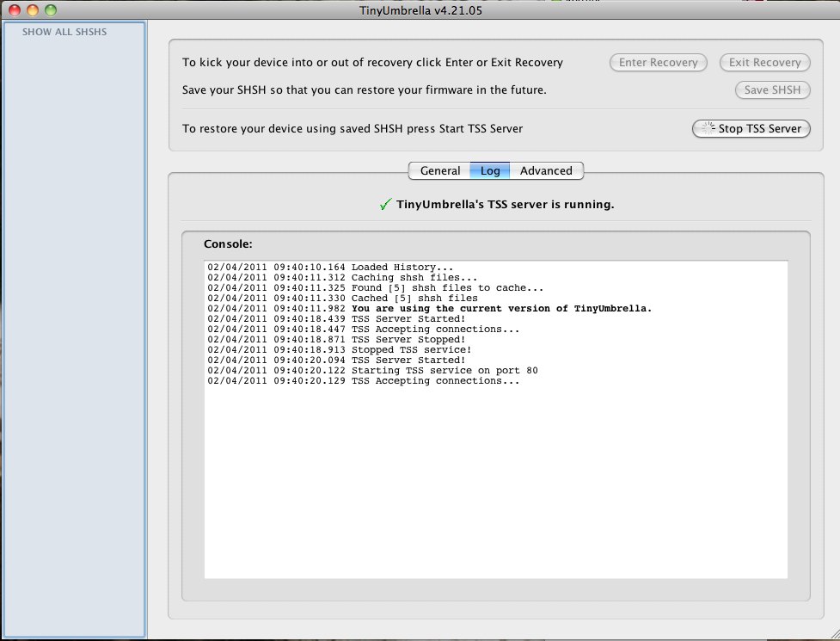Click the 'Loaded History...' log entry
The height and width of the screenshot is (641, 840).
[x=402, y=267]
